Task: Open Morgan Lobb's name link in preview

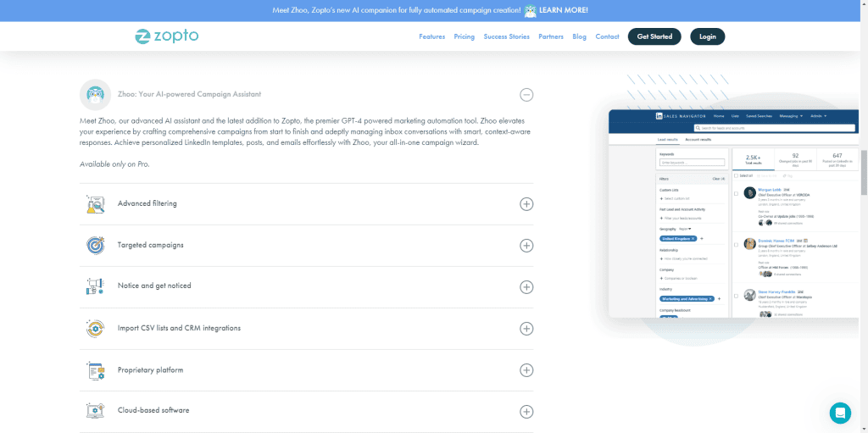Action: [x=770, y=189]
